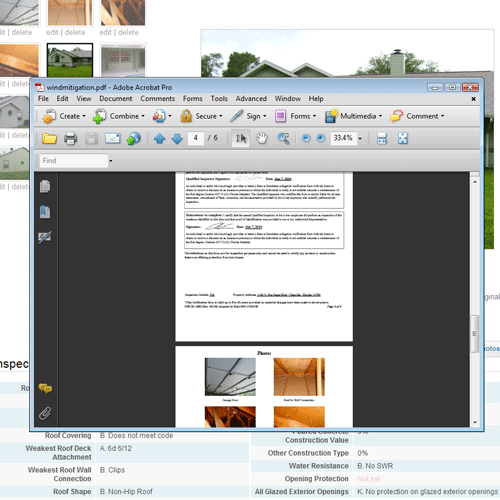Click the 33.4% zoom value field

(x=343, y=138)
